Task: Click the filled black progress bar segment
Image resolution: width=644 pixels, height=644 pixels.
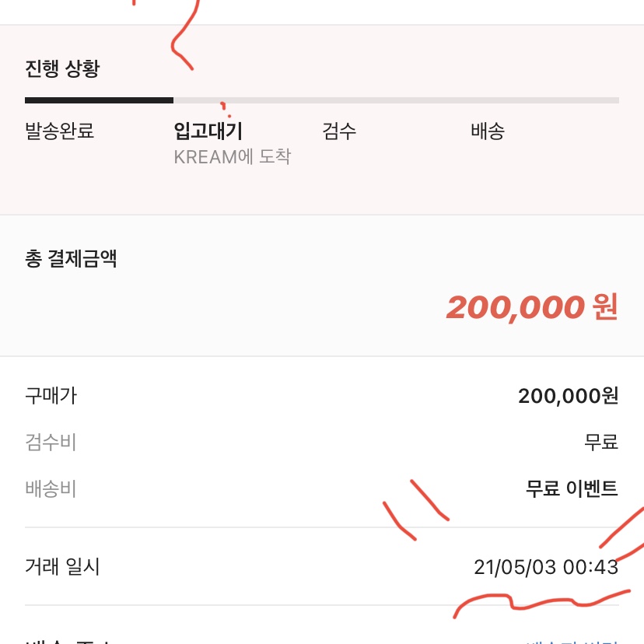Action: pyautogui.click(x=99, y=100)
